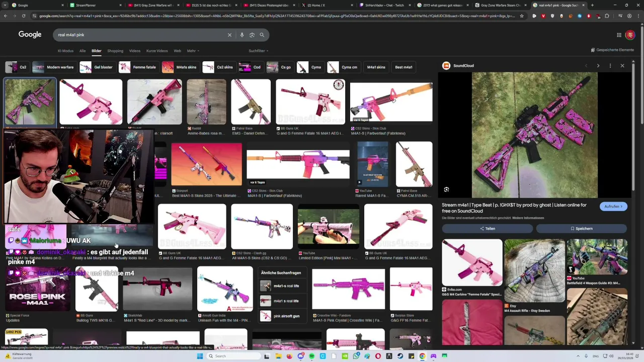Viewport: 644px width, 362px height.
Task: Open Weitere Informationen link
Action: [528, 218]
